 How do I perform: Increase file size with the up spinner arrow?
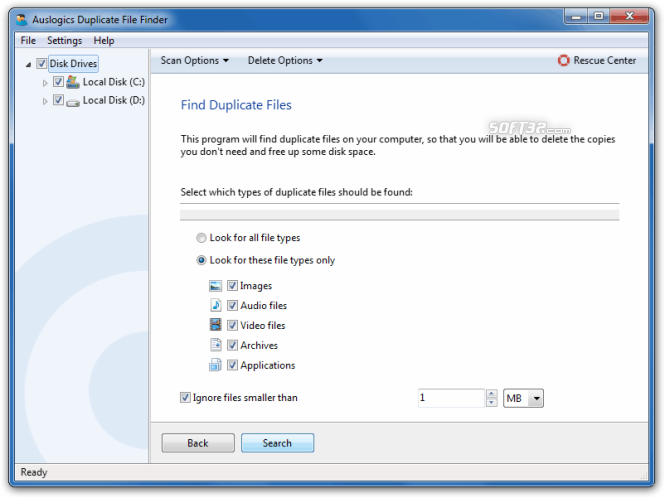coord(492,394)
